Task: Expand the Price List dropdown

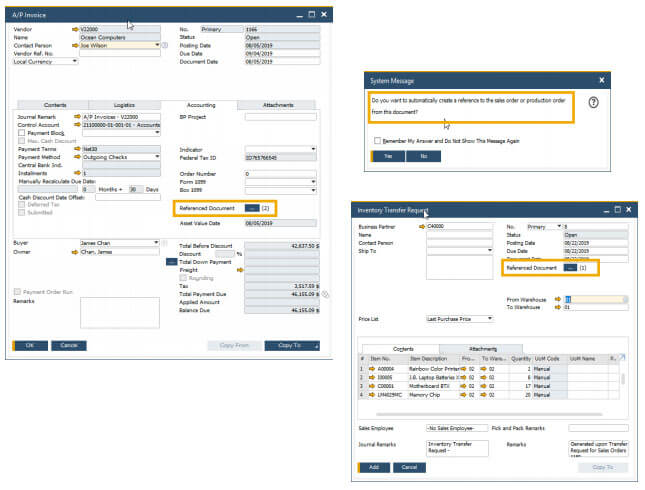Action: pyautogui.click(x=491, y=318)
